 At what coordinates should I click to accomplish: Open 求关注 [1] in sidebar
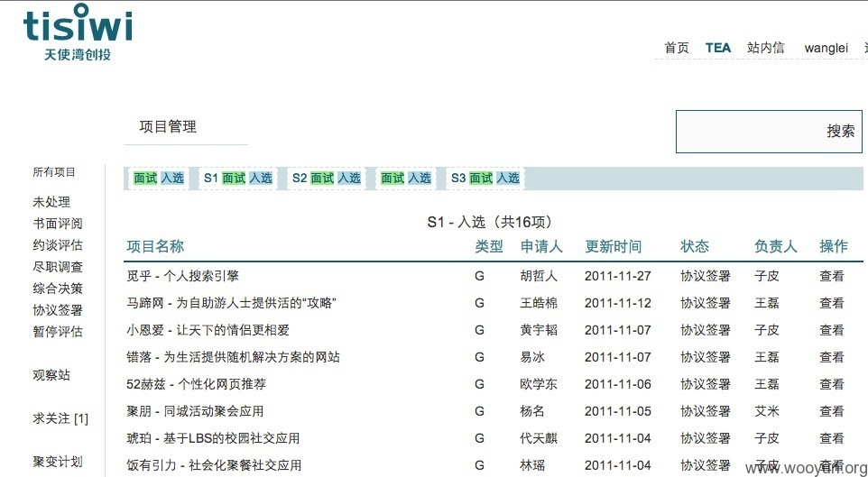[60, 418]
